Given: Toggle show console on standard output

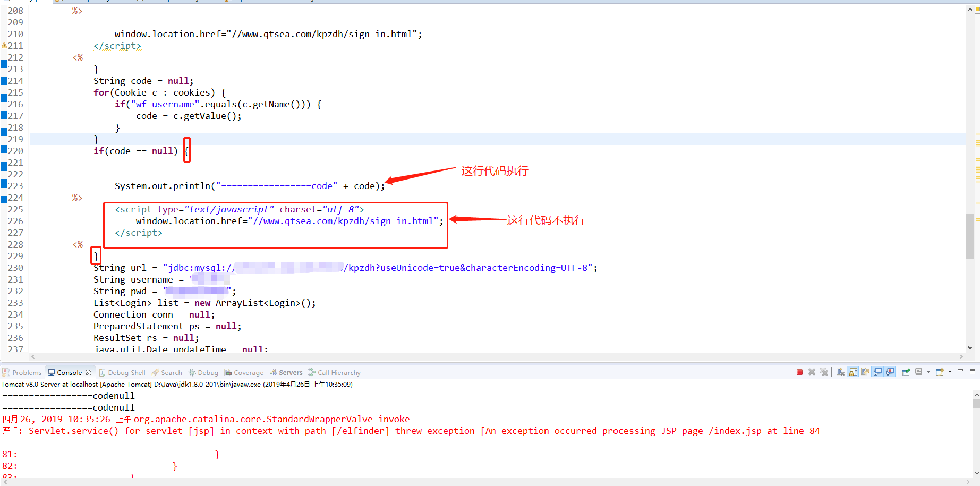Looking at the screenshot, I should pos(877,372).
